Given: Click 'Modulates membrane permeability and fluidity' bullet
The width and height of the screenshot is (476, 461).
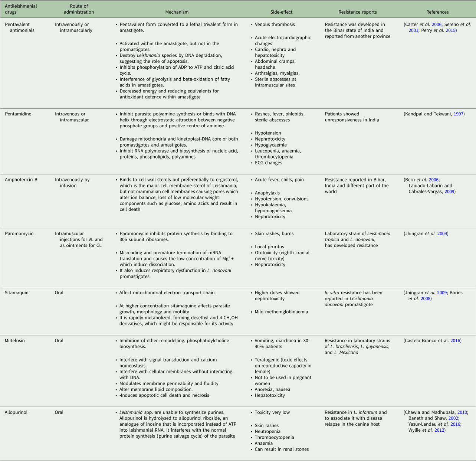Looking at the screenshot, I should click(x=169, y=383).
